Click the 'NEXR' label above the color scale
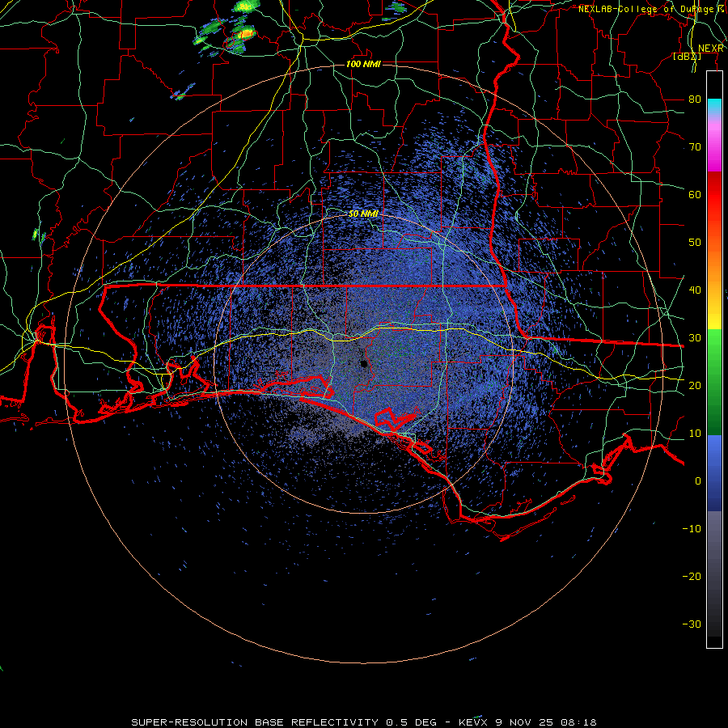Screen dimensions: 728x728 tap(710, 49)
